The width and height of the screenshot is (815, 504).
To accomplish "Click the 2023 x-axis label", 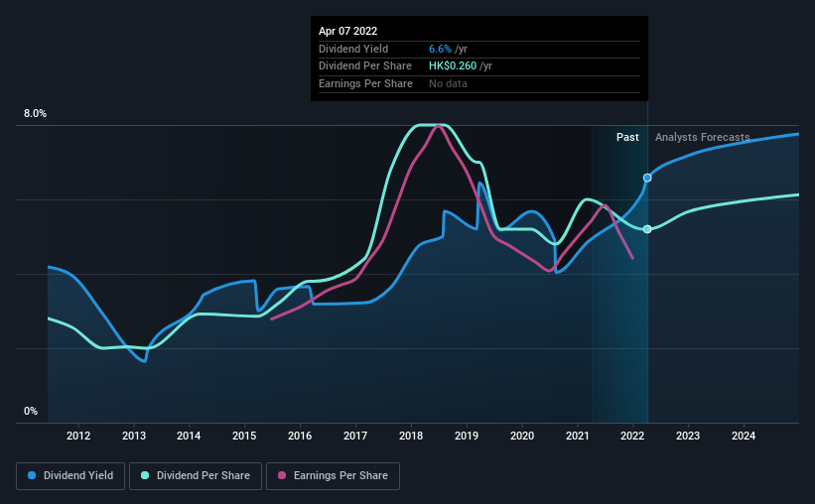I will (688, 436).
